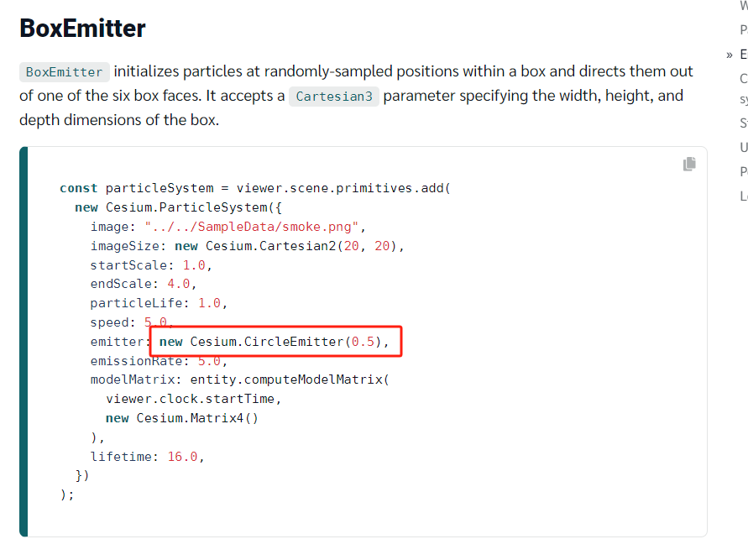
Task: Click the smoke.png image path string
Action: tap(256, 226)
